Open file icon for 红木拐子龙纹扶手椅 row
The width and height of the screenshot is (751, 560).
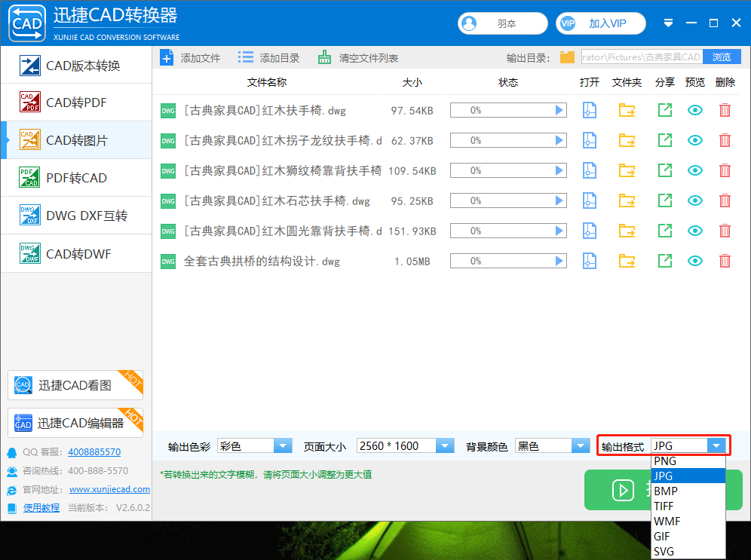click(589, 140)
